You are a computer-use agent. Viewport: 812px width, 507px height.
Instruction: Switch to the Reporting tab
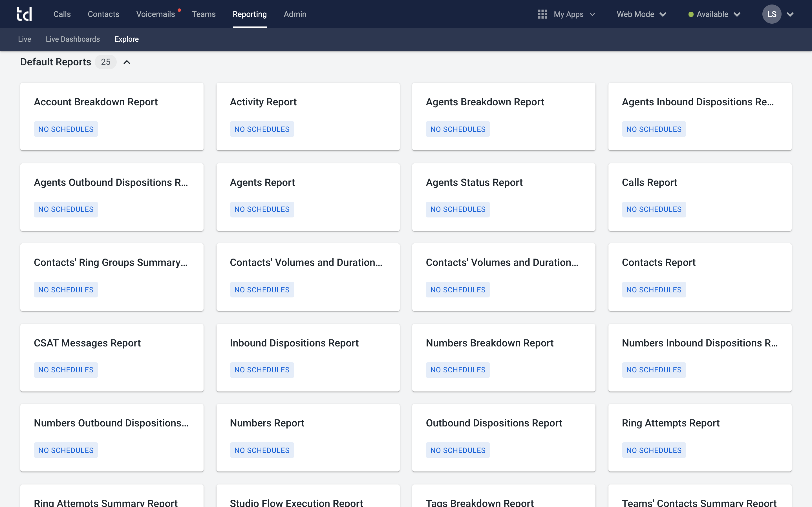click(249, 14)
